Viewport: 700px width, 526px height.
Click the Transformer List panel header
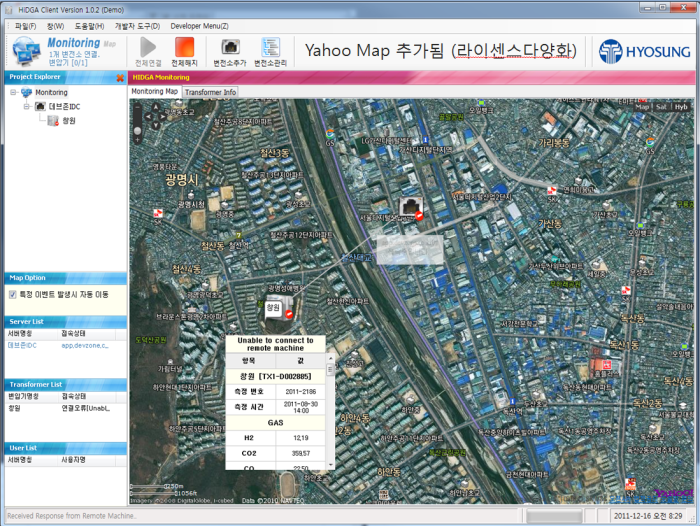[x=66, y=384]
